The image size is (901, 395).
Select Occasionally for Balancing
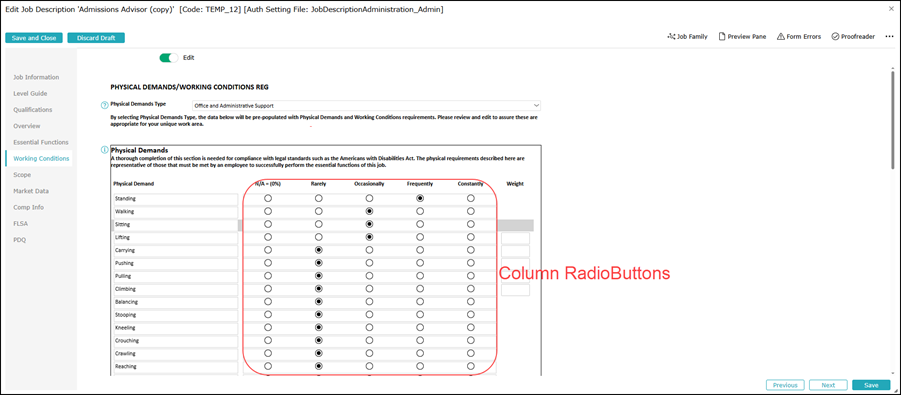tap(369, 302)
